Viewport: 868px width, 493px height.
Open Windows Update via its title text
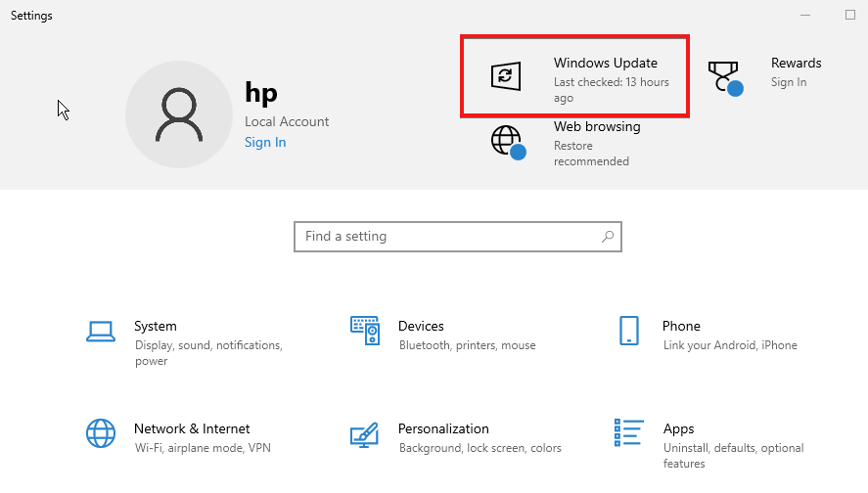[x=605, y=63]
